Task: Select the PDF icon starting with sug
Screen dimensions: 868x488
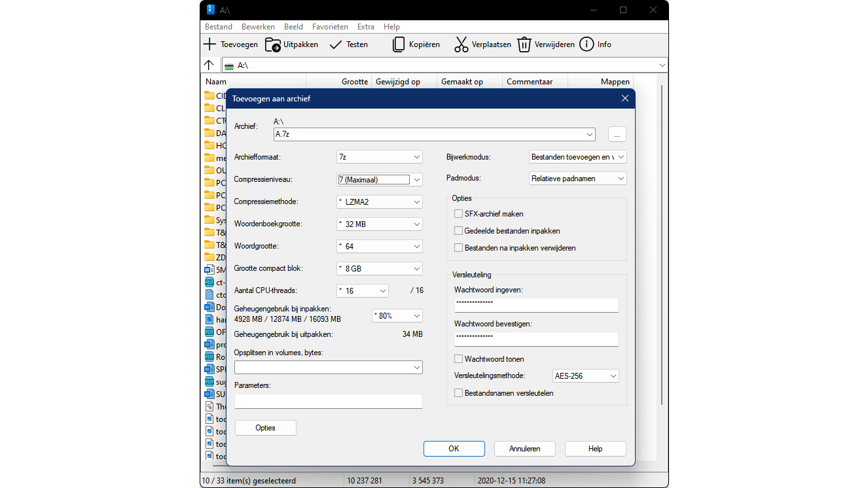Action: (x=209, y=381)
